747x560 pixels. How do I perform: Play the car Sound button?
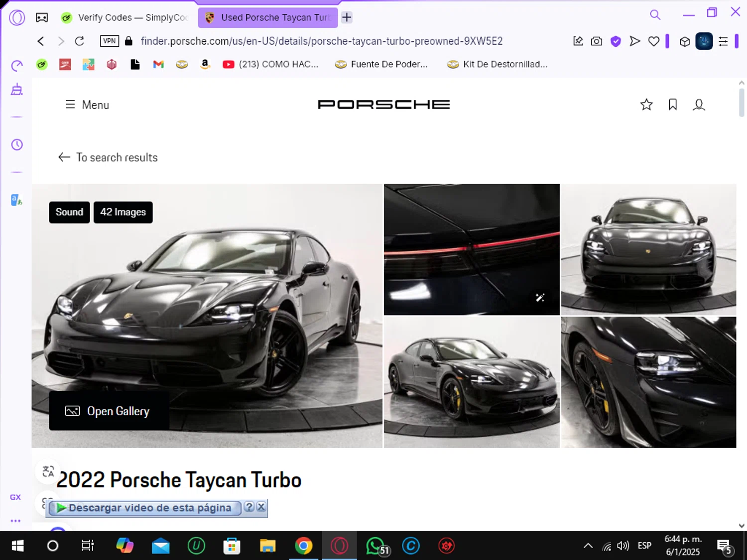(x=69, y=212)
